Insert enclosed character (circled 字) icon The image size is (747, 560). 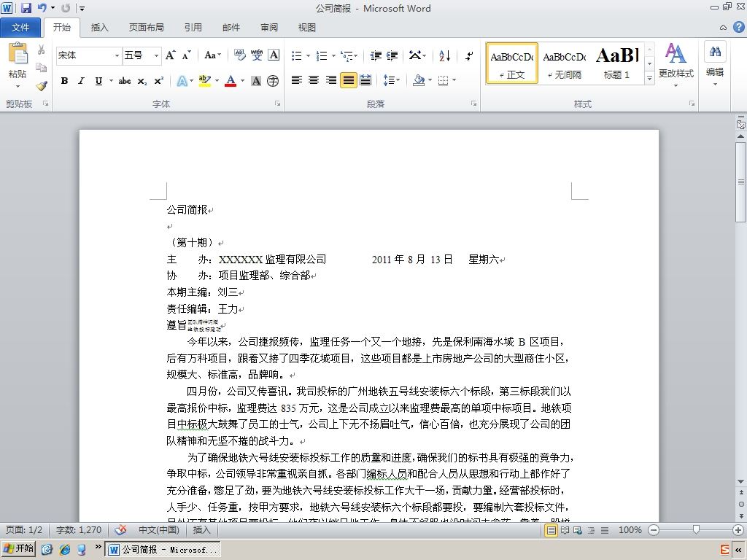pyautogui.click(x=273, y=81)
